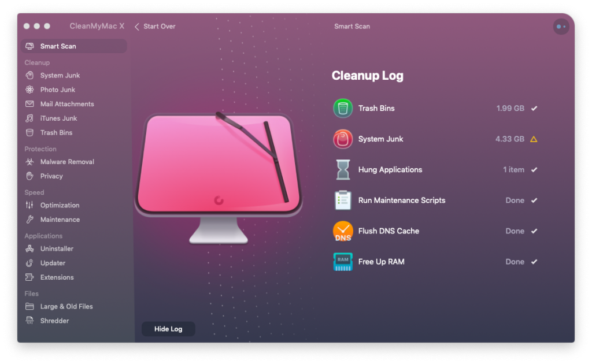Click the Photo Junk flower icon

point(29,90)
